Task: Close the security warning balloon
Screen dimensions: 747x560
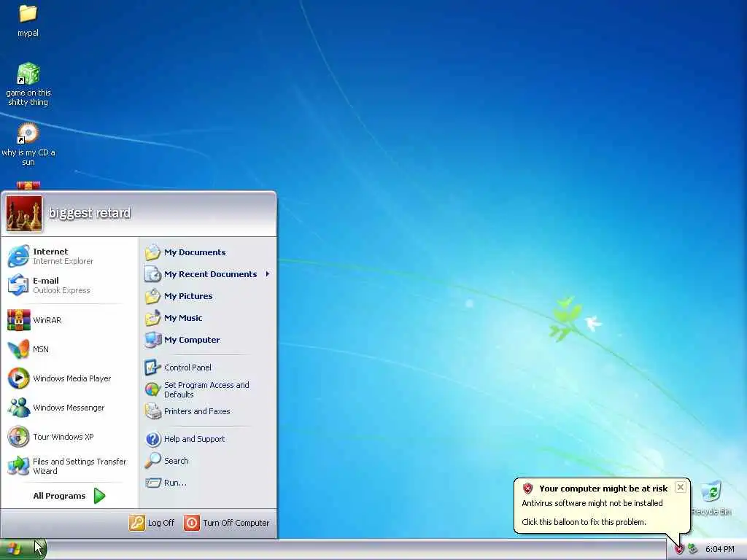Action: coord(681,487)
